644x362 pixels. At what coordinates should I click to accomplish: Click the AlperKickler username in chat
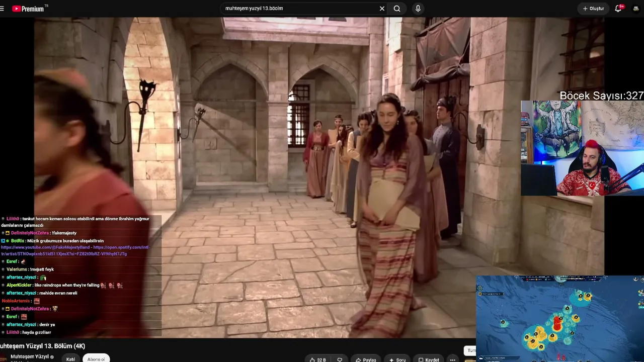19,285
